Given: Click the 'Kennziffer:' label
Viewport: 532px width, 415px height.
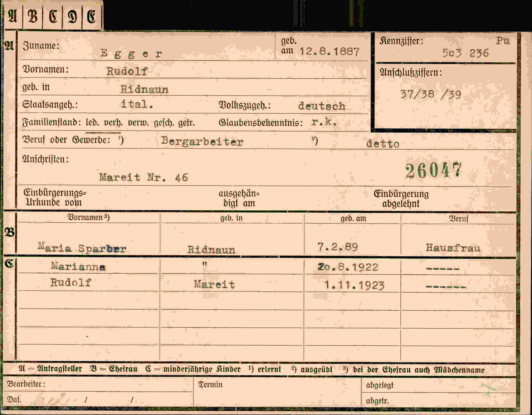Looking at the screenshot, I should 401,41.
